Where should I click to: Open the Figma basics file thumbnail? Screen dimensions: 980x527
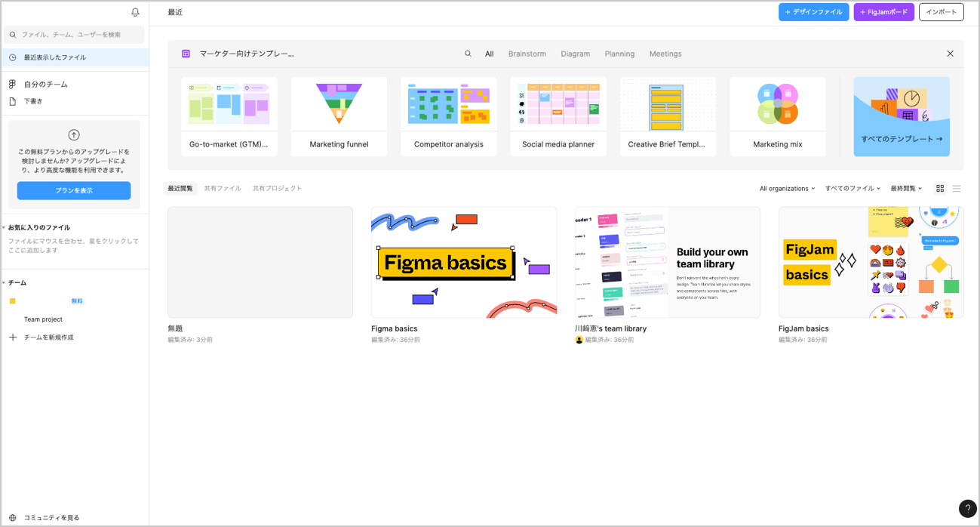tap(464, 263)
